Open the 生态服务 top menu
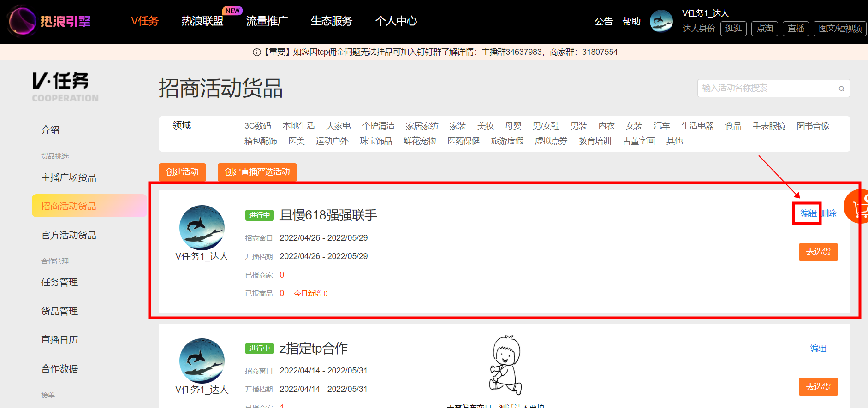Viewport: 868px width, 408px height. pos(331,21)
